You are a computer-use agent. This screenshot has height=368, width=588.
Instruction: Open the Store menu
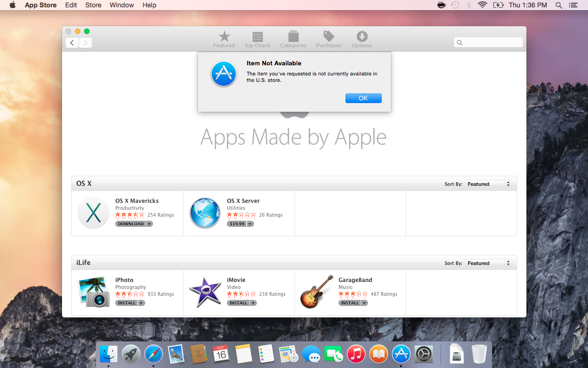click(93, 5)
